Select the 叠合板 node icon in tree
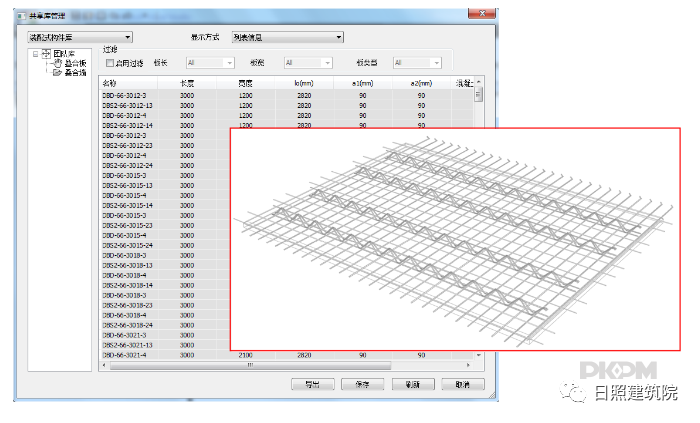 (57, 62)
